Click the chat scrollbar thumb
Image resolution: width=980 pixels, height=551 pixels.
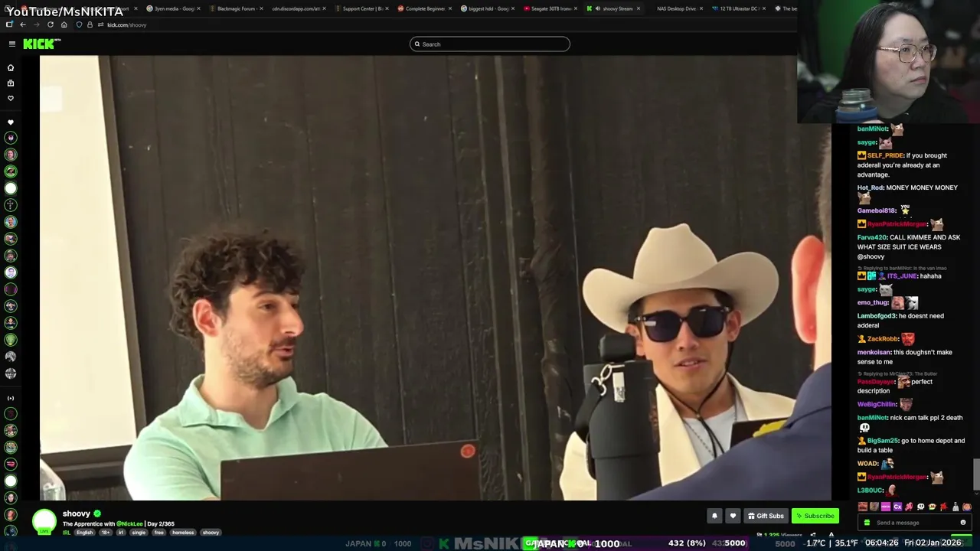pos(976,474)
